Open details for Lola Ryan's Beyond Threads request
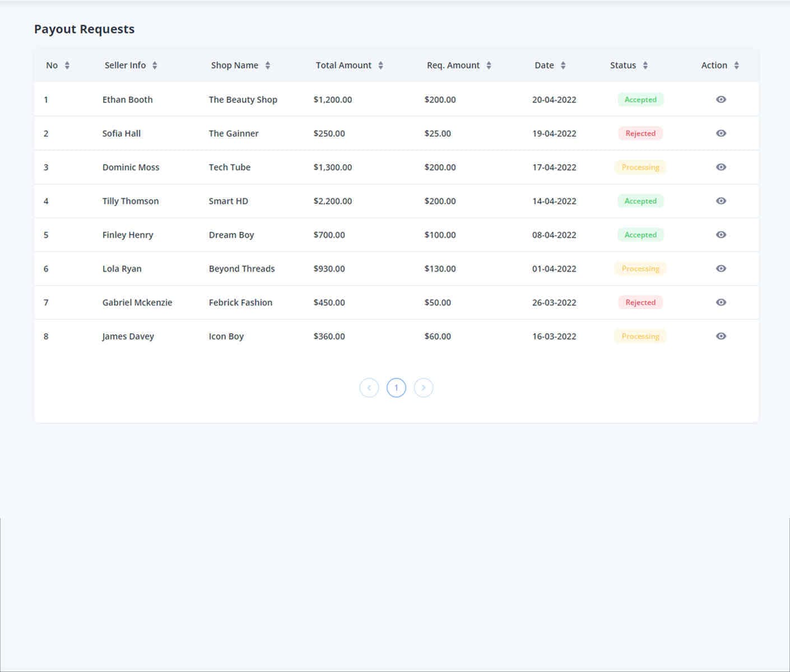 [x=721, y=268]
